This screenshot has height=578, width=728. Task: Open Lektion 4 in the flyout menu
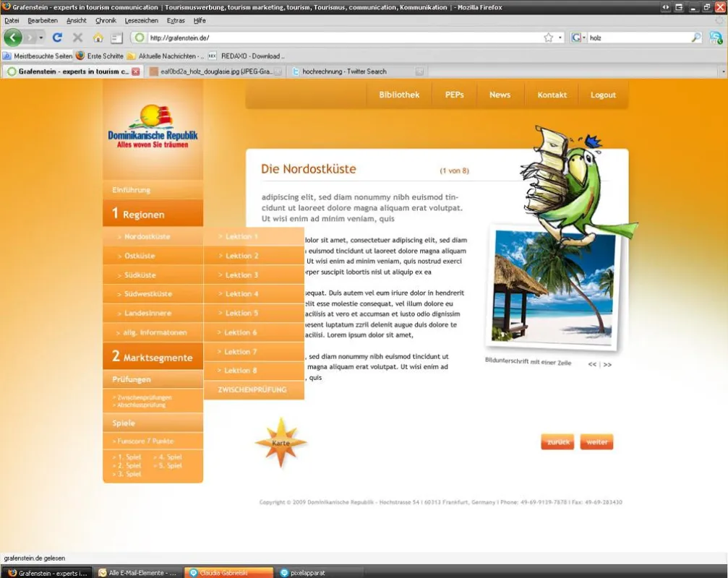point(254,293)
